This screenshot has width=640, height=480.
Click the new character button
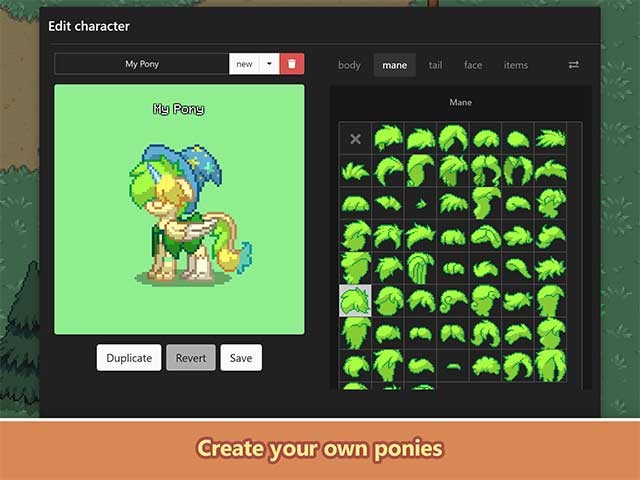point(244,64)
